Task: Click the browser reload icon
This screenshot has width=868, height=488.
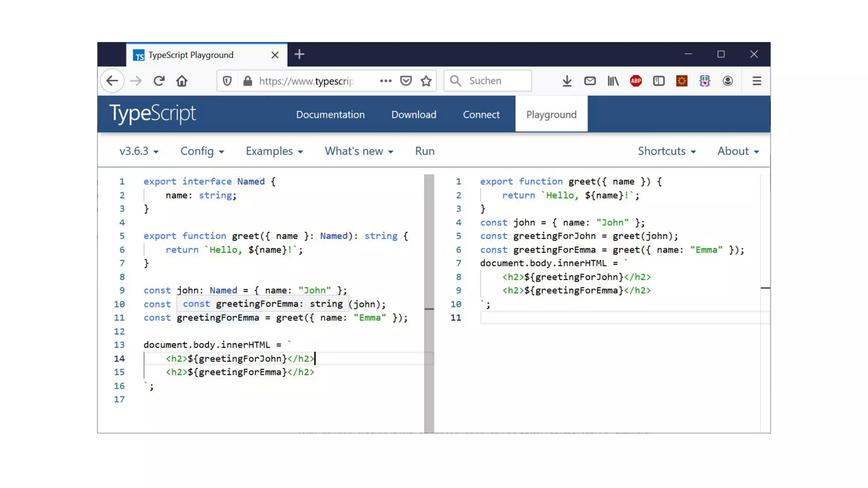Action: [x=159, y=81]
